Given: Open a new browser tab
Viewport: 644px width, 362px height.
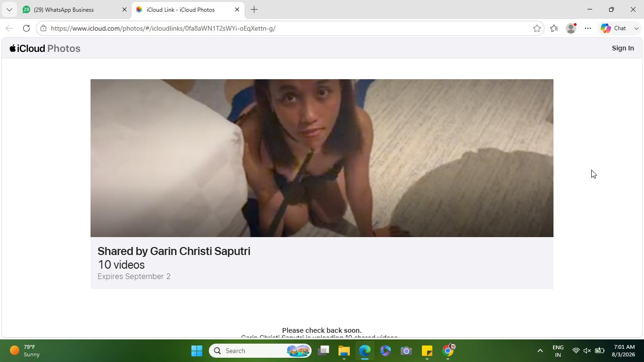Looking at the screenshot, I should pyautogui.click(x=254, y=9).
